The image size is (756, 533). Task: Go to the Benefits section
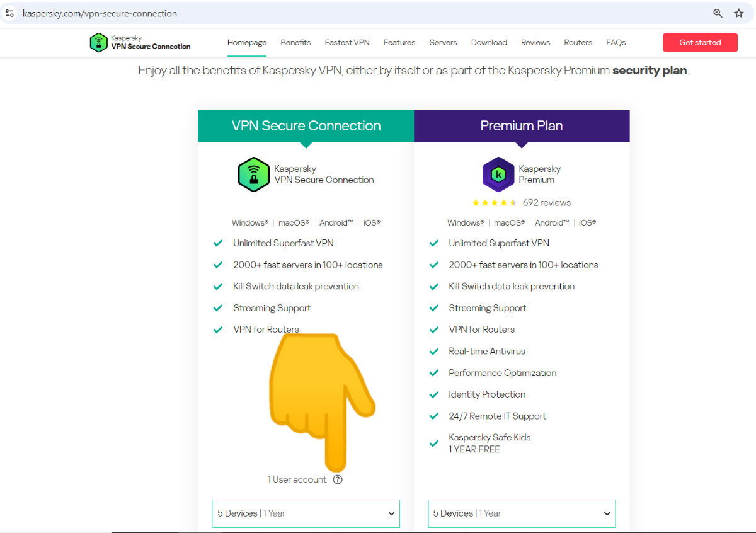tap(295, 43)
